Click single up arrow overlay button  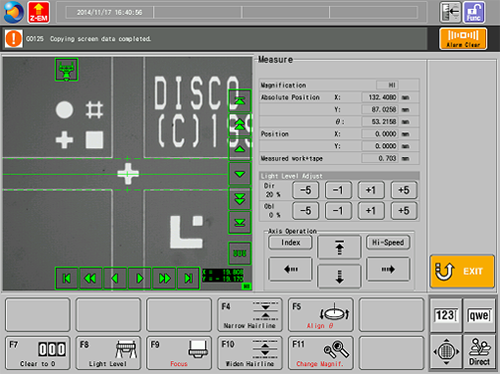pyautogui.click(x=240, y=149)
